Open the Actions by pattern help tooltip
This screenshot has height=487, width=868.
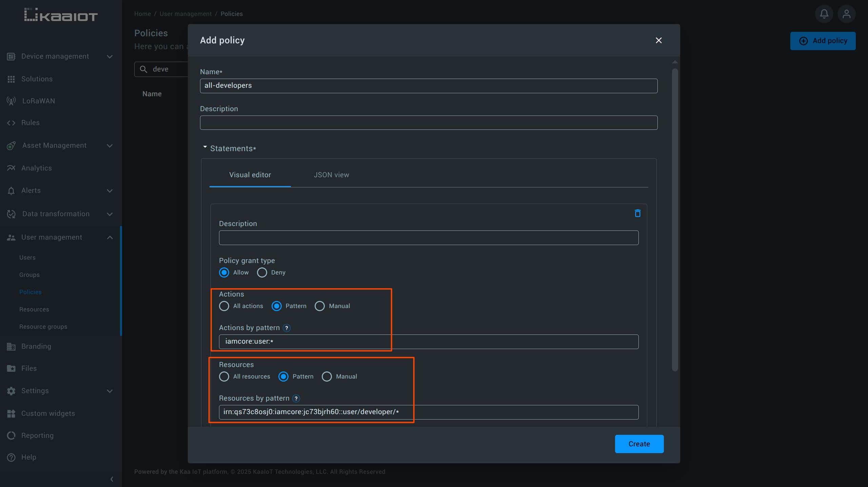[287, 328]
